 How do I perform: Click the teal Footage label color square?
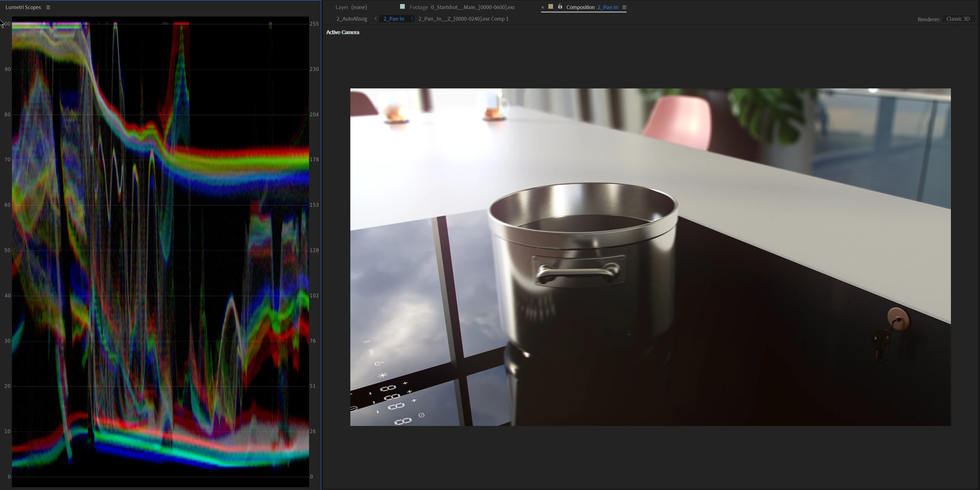point(402,7)
